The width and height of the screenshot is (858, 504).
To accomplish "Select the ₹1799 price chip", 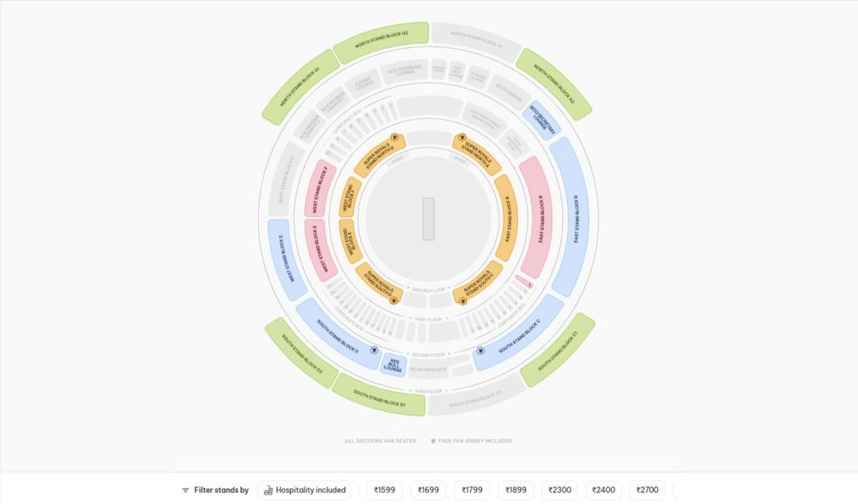I will tap(472, 491).
